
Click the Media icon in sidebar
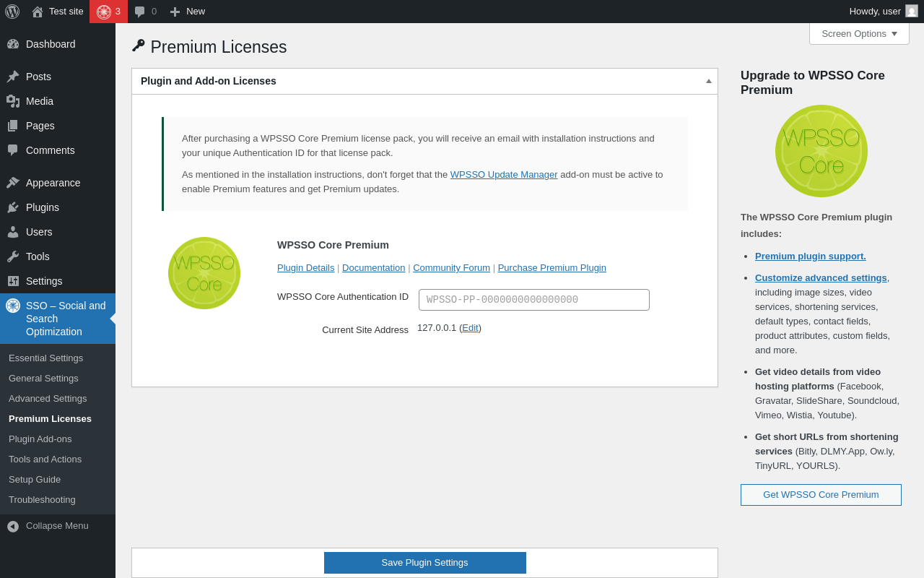tap(13, 101)
